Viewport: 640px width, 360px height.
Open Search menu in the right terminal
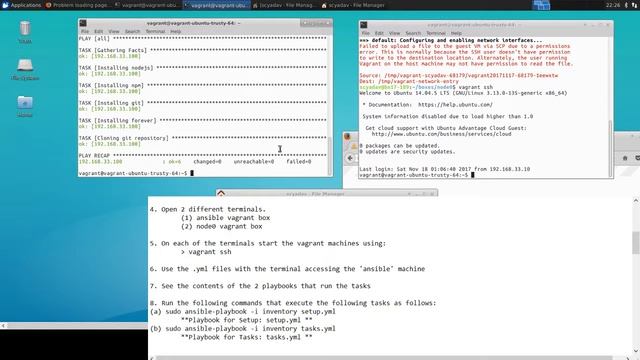tap(413, 33)
